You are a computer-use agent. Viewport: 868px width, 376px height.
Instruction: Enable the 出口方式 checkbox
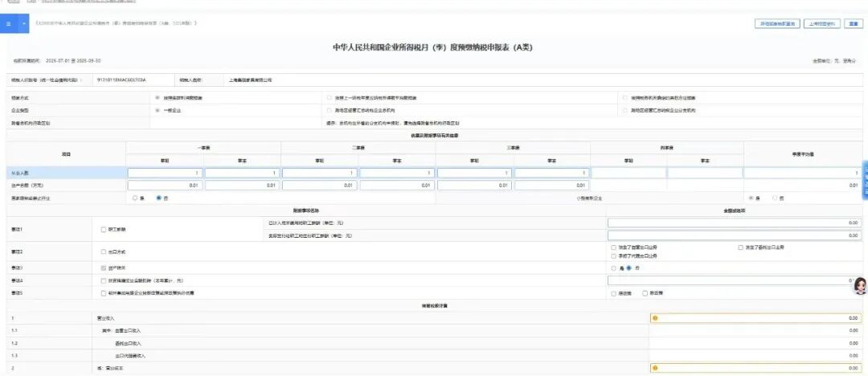pyautogui.click(x=103, y=251)
